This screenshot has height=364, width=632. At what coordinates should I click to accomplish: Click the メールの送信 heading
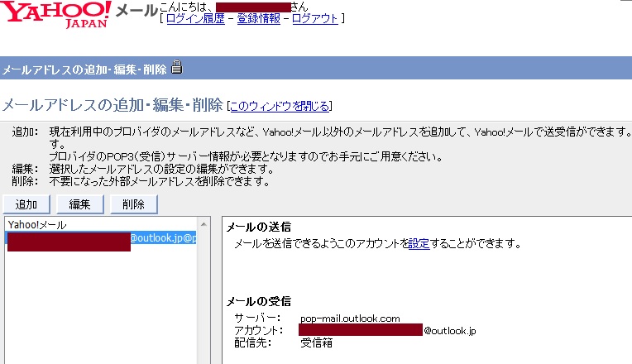pyautogui.click(x=258, y=227)
